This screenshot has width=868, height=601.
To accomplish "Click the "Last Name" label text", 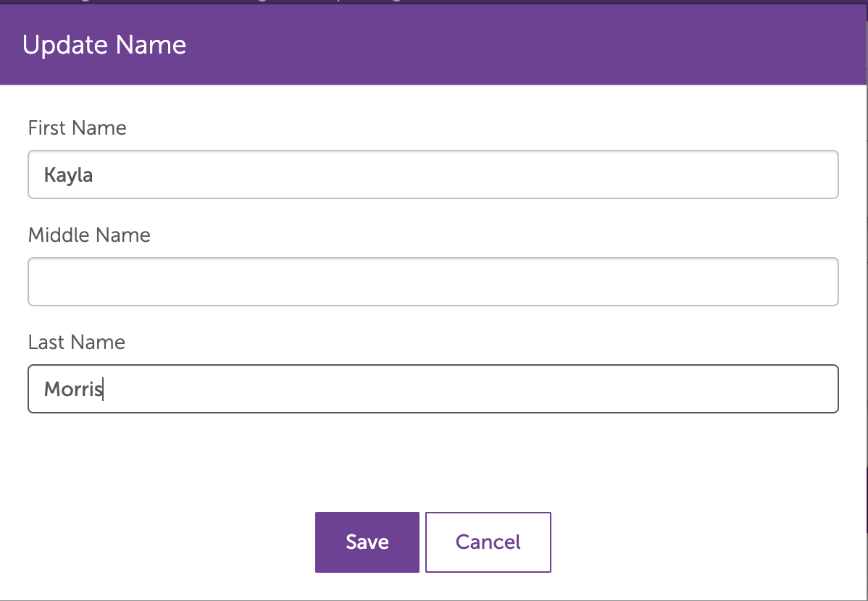I will [76, 342].
